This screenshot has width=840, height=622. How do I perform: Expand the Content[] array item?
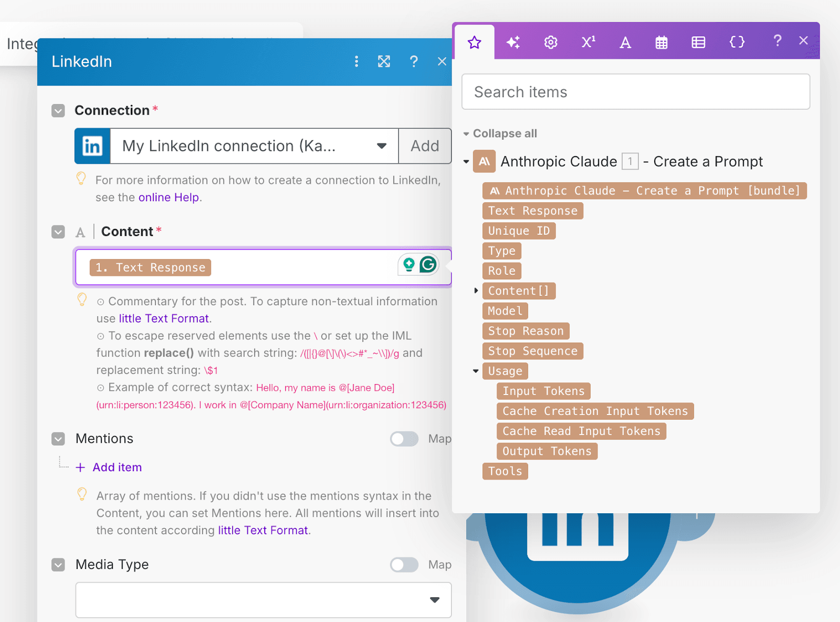click(476, 291)
